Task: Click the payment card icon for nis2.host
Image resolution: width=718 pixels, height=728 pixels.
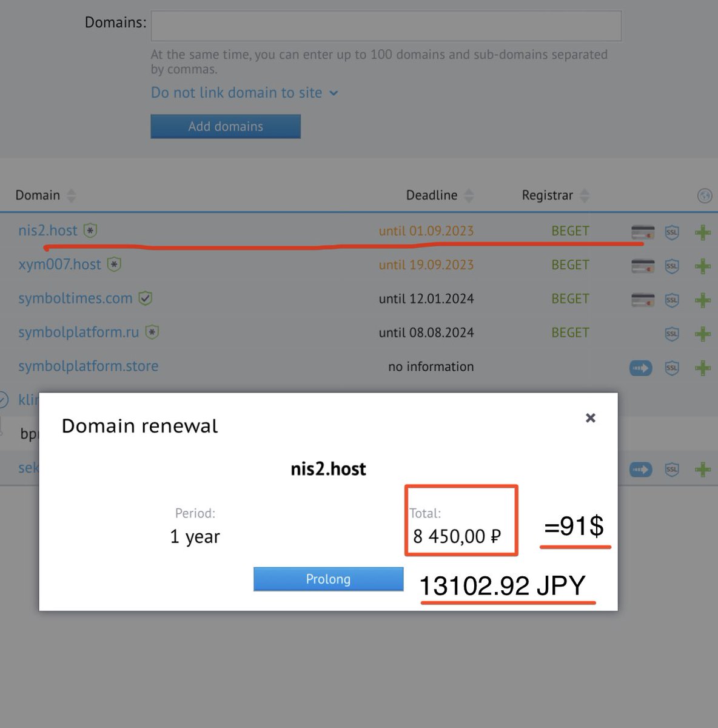Action: pyautogui.click(x=643, y=232)
